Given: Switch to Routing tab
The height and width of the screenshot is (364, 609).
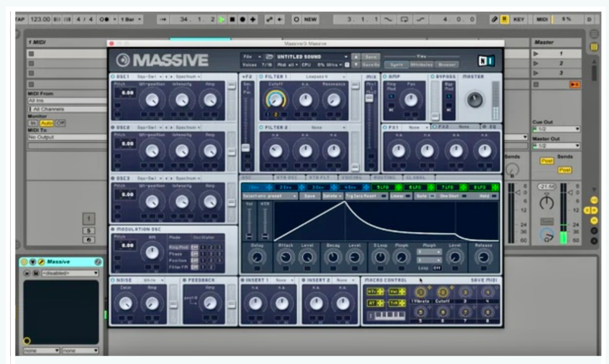Looking at the screenshot, I should [386, 177].
